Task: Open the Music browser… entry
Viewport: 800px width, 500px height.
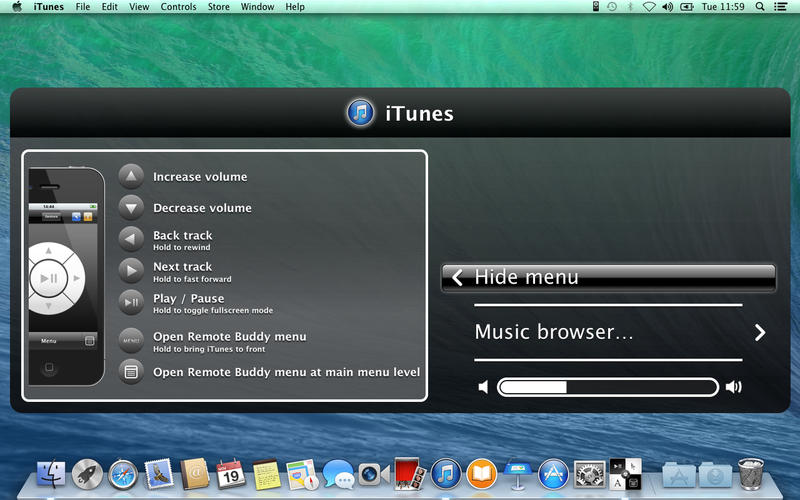Action: pos(608,332)
